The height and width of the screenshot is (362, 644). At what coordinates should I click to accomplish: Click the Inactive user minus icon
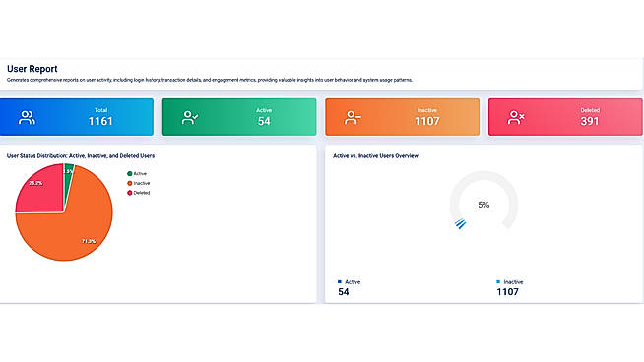tap(353, 118)
